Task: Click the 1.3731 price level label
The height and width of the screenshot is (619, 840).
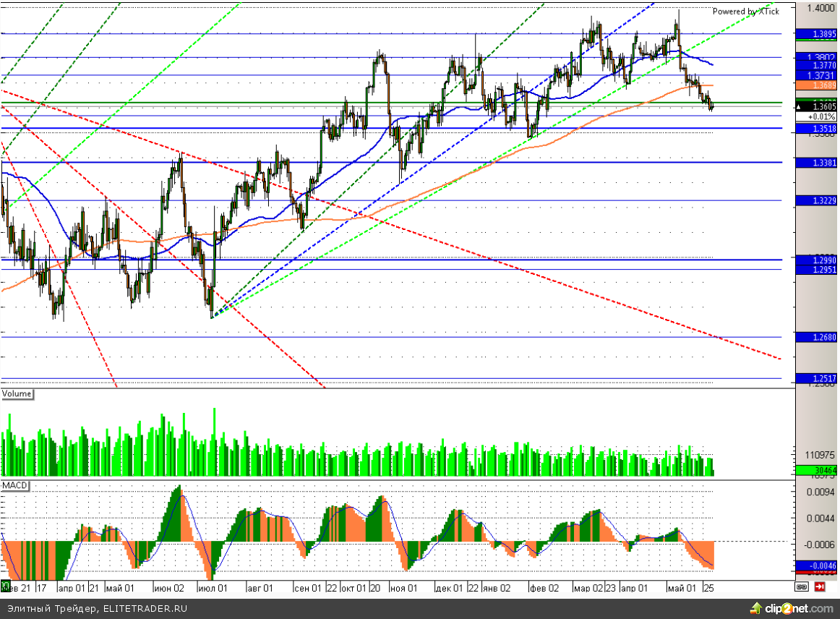Action: coord(816,75)
